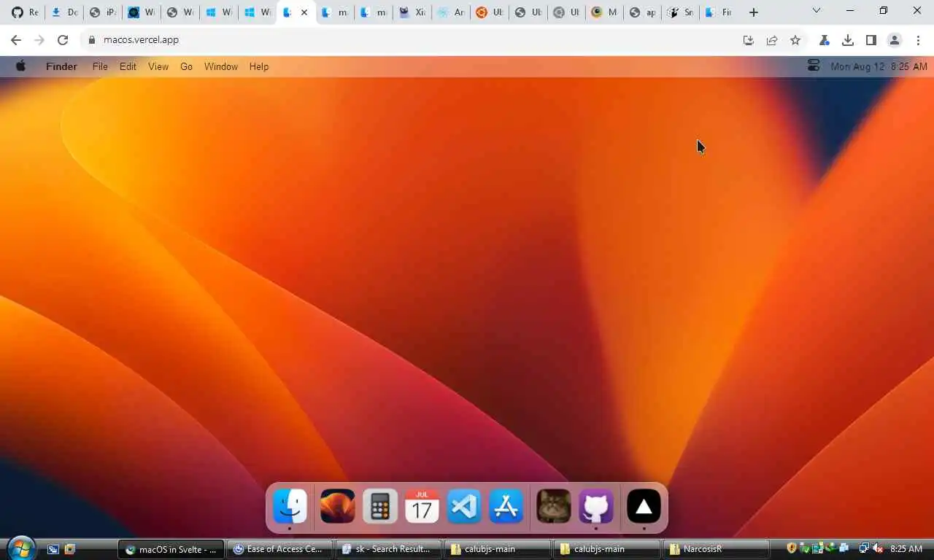Click the cat photo dock icon
This screenshot has width=934, height=560.
click(554, 506)
